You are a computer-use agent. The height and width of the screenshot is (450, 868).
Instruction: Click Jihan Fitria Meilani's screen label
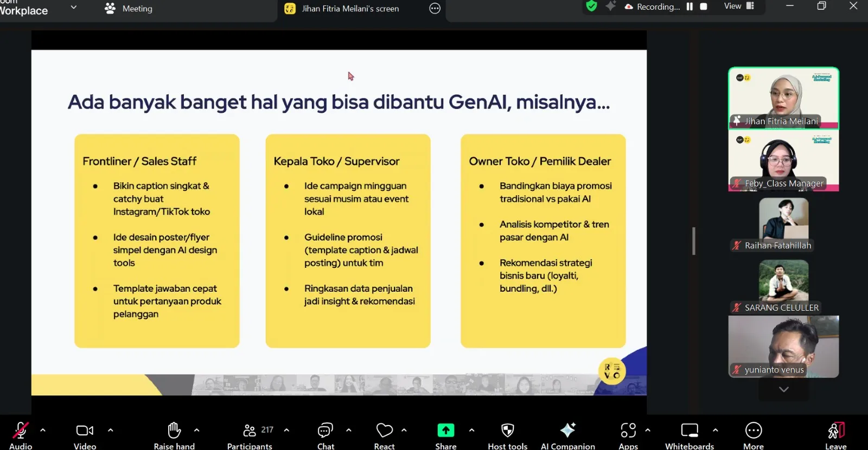point(350,9)
